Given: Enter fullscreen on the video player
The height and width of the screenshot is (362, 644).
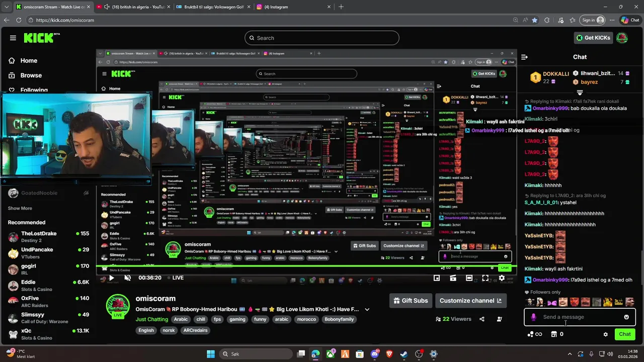Looking at the screenshot, I should 485,278.
